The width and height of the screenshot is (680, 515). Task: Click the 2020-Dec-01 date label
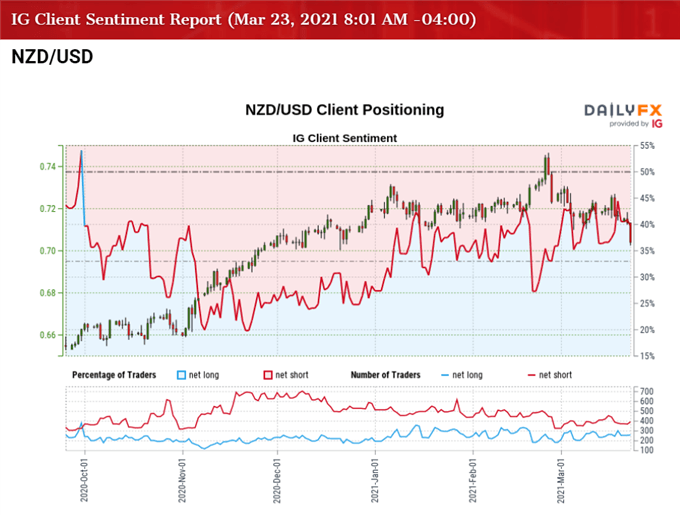tap(277, 481)
